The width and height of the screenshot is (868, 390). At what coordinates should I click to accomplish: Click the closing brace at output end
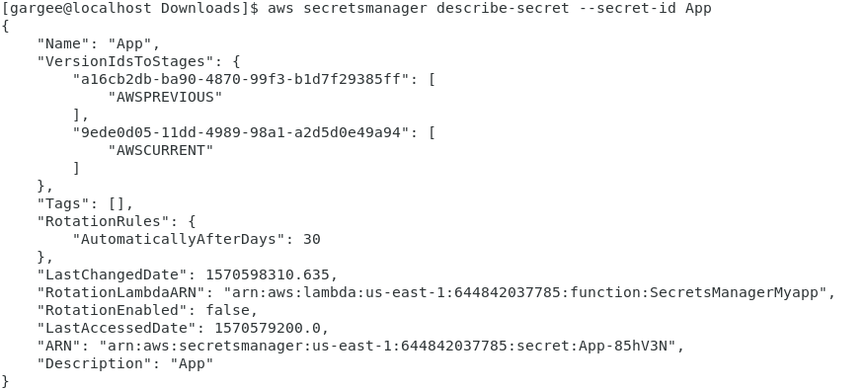pyautogui.click(x=6, y=381)
